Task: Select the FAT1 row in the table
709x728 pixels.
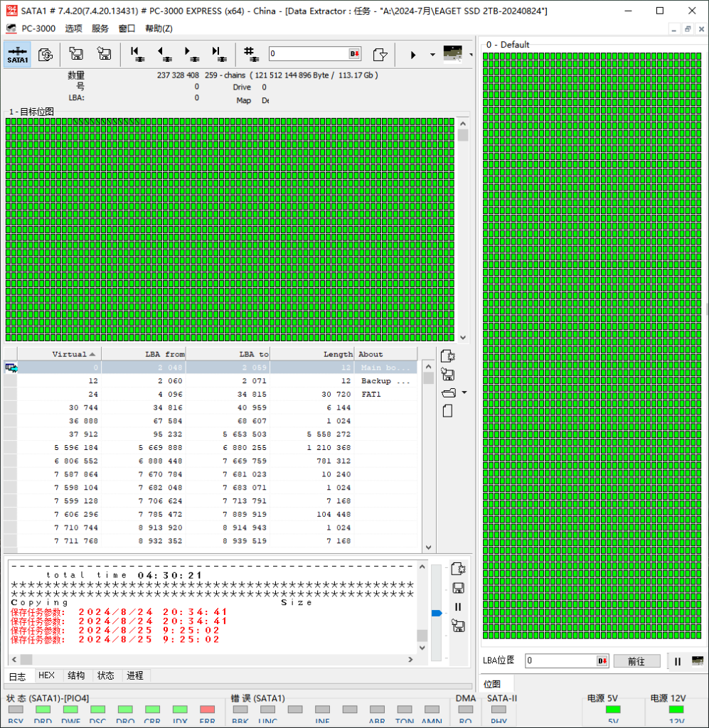Action: 213,394
